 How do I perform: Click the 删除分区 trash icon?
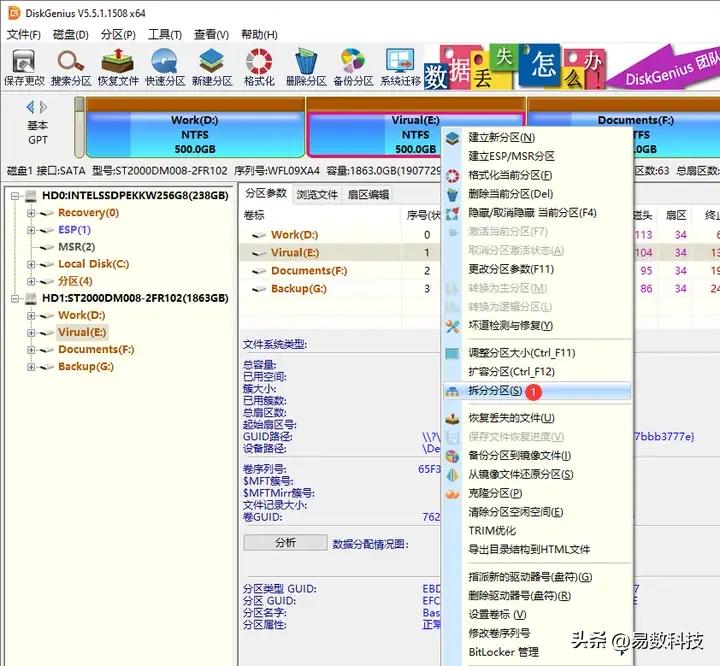point(305,61)
